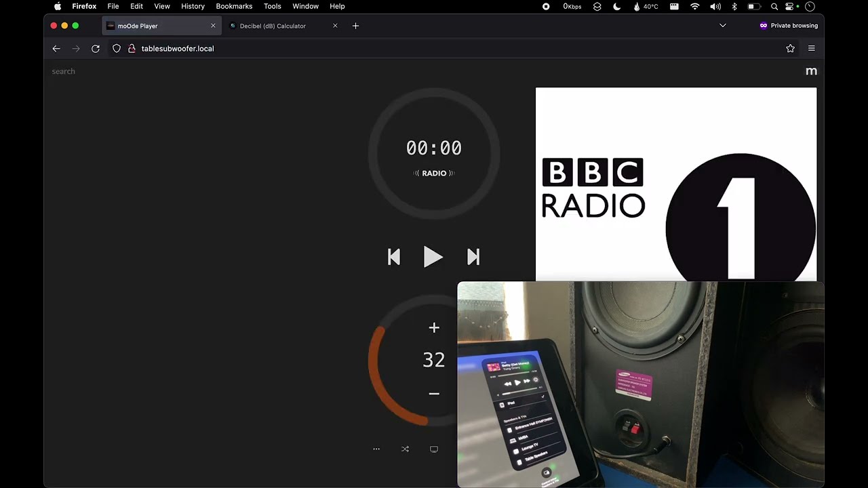
Task: Reload the current page
Action: 96,49
